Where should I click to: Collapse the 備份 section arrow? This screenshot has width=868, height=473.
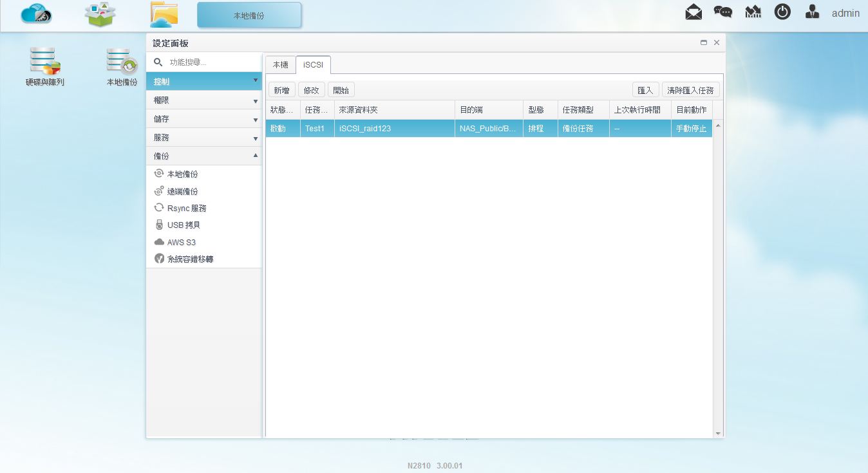coord(256,156)
